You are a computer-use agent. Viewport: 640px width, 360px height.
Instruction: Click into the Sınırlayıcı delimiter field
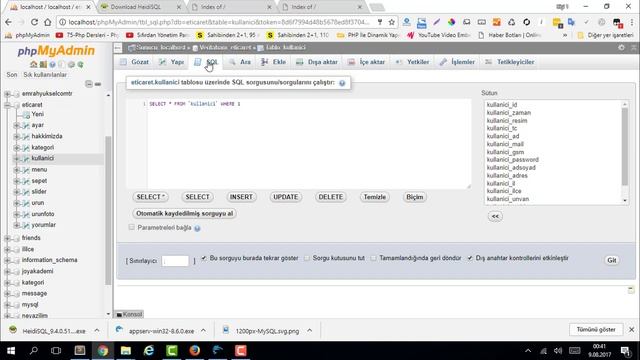[176, 261]
